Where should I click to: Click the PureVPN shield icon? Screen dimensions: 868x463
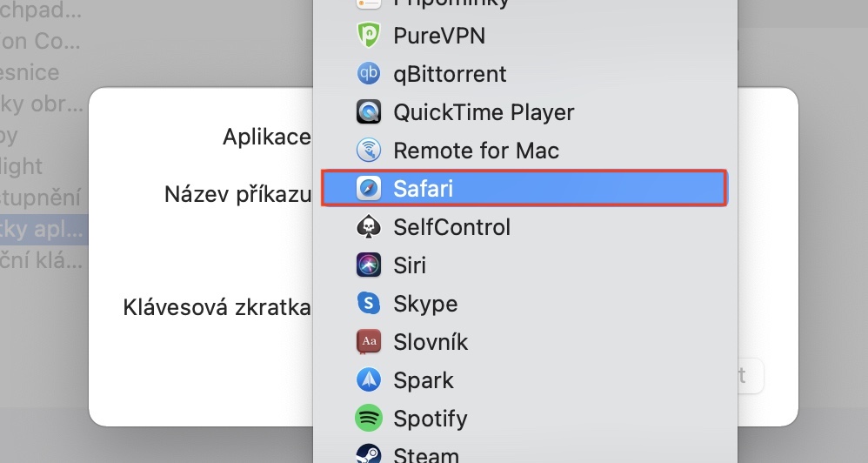369,36
